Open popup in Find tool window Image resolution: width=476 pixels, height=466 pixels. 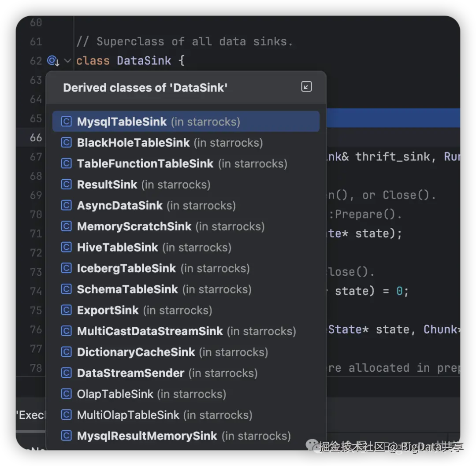[x=306, y=87]
